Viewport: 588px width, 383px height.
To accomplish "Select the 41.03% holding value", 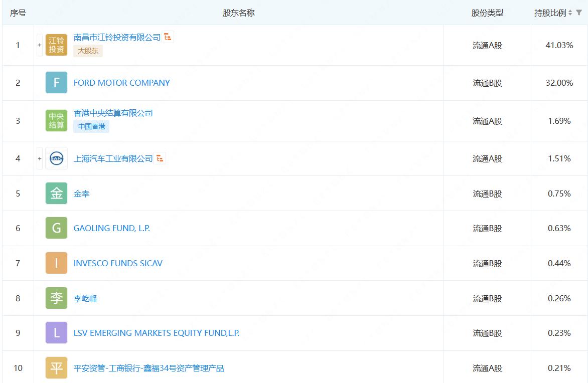I will pyautogui.click(x=559, y=45).
